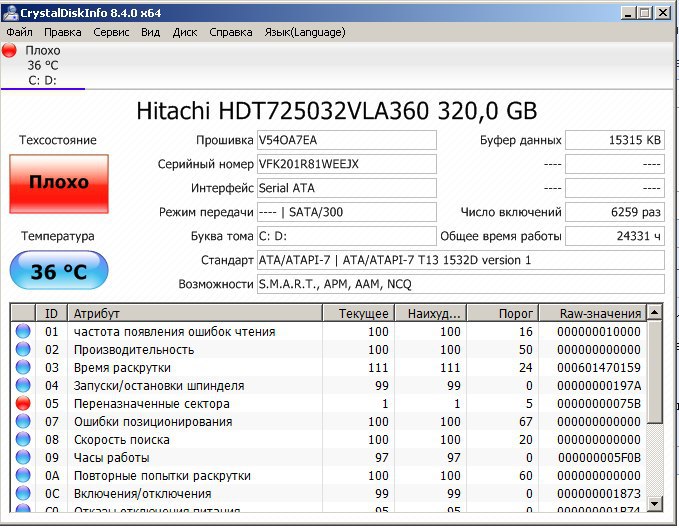The height and width of the screenshot is (528, 679).
Task: Click the blue status icon for attribute 07
Action: 23,421
